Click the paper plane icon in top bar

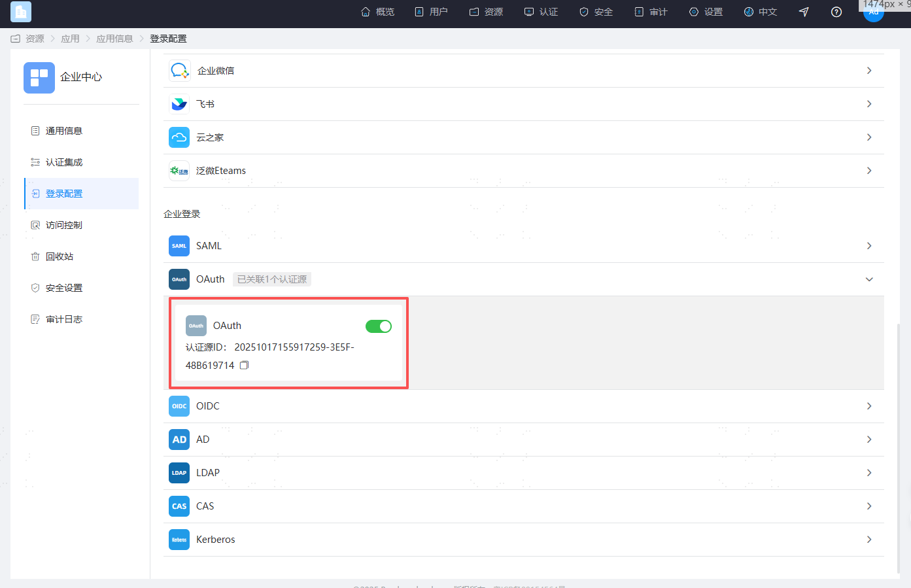coord(804,12)
